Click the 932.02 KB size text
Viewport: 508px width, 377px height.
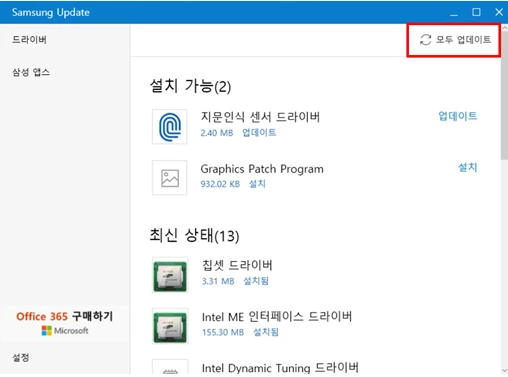pyautogui.click(x=220, y=184)
